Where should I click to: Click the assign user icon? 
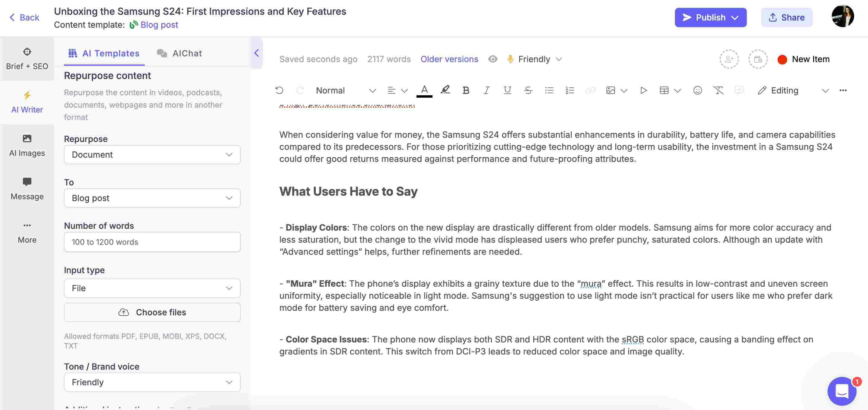tap(729, 59)
